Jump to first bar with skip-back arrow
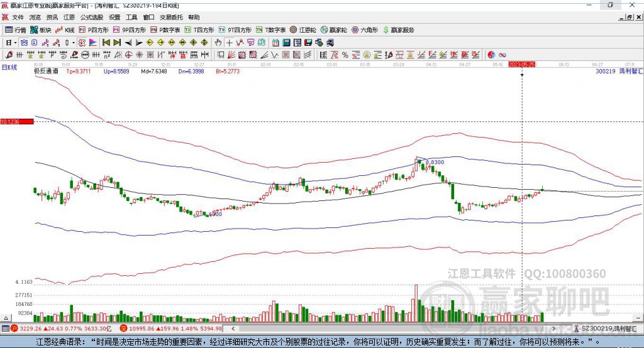The height and width of the screenshot is (348, 644). [x=106, y=43]
